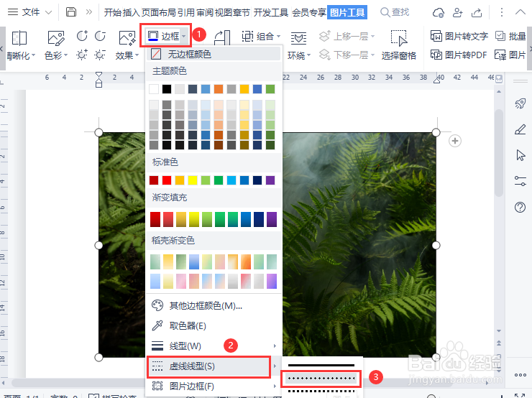
Task: Click the 边框 border dropdown button
Action: [x=166, y=36]
